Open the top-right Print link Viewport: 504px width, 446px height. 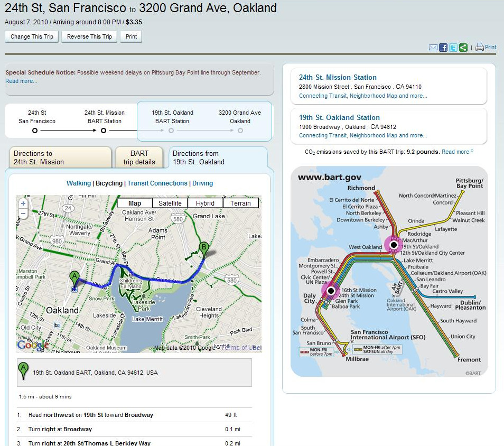(490, 47)
